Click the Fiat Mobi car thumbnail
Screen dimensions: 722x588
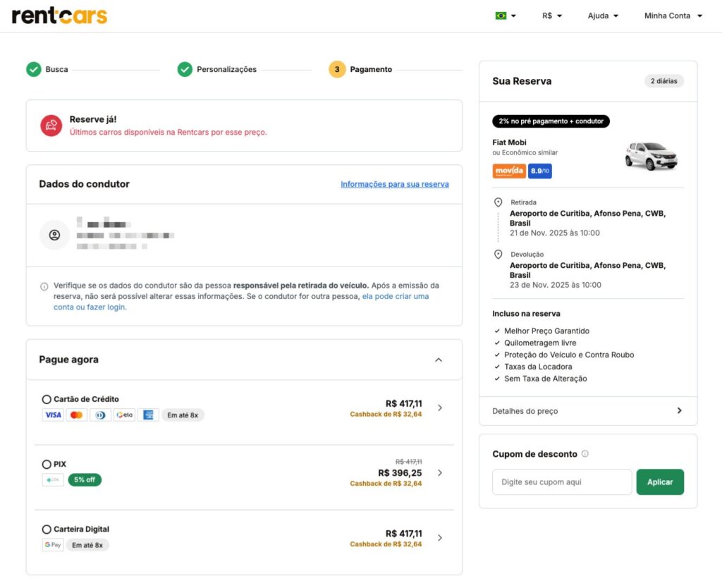pos(651,156)
